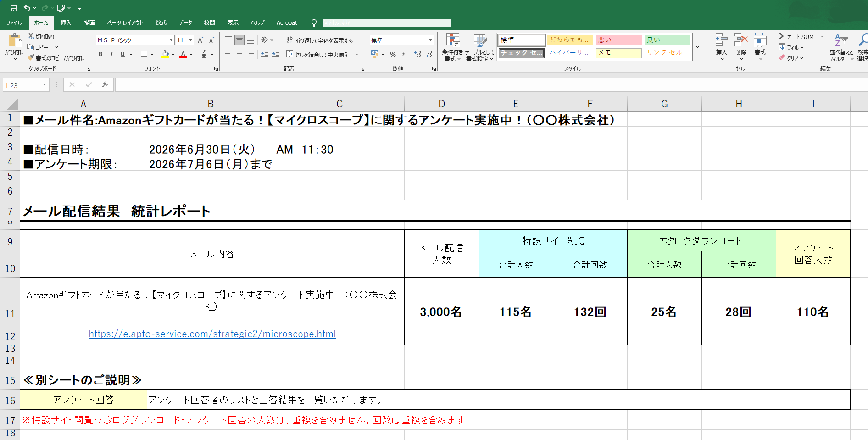Apply the 悪い cell style
Screen dimensions: 868x440
[618, 40]
